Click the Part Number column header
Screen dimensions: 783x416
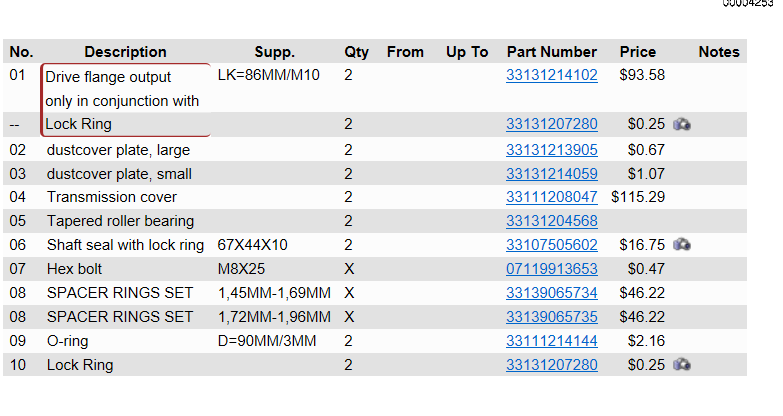[x=552, y=52]
